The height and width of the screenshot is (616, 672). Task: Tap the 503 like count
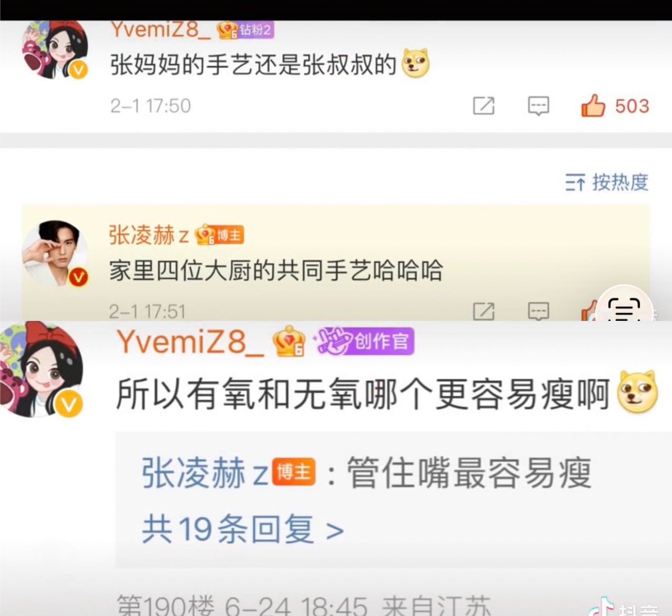pos(632,106)
